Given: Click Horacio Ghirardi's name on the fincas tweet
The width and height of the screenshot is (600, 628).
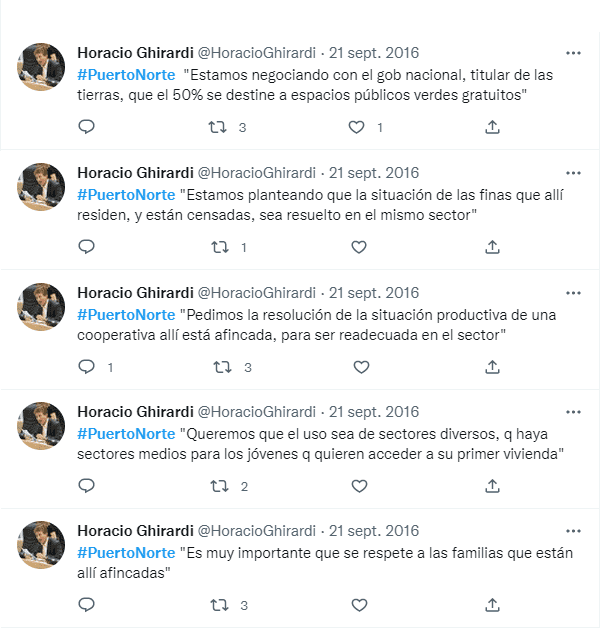Looking at the screenshot, I should (135, 173).
